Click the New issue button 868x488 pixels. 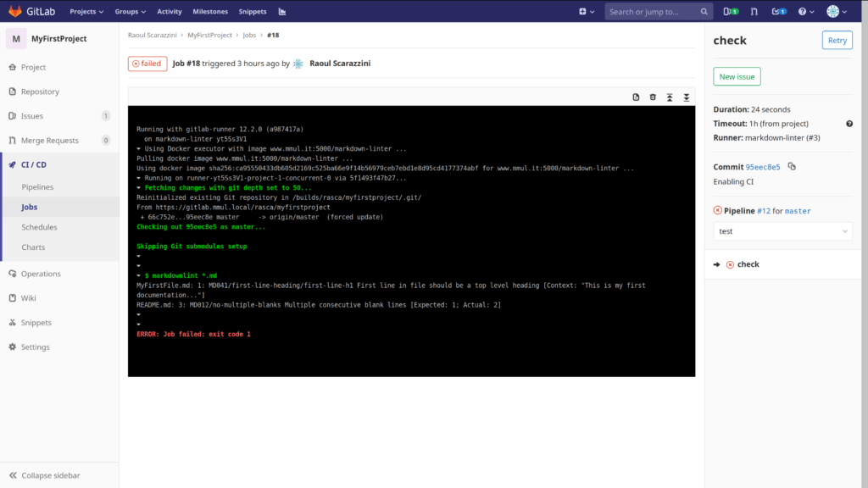737,76
